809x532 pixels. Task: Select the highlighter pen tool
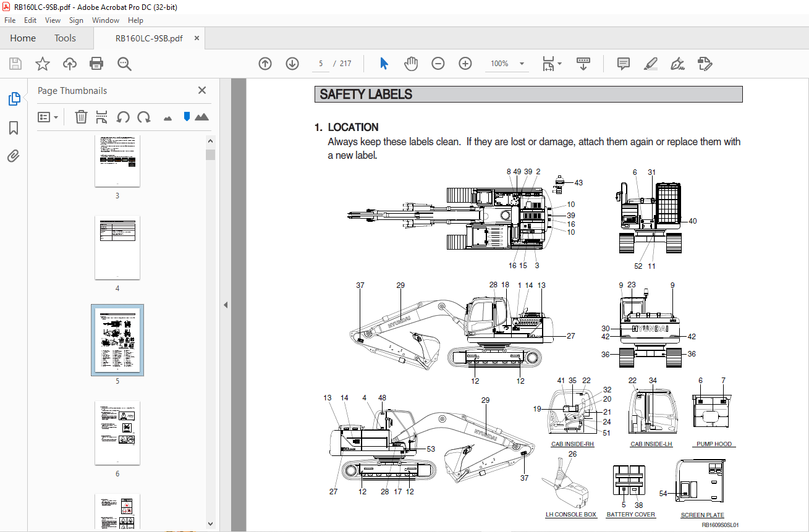point(650,64)
